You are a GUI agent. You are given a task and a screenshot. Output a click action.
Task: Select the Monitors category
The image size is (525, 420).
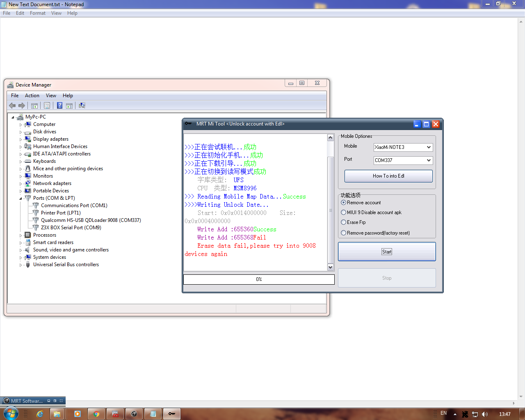[x=43, y=176]
